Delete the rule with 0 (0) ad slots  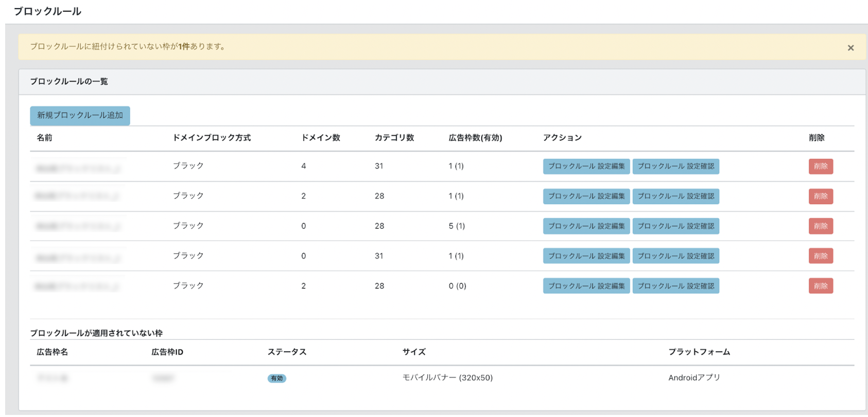point(821,286)
